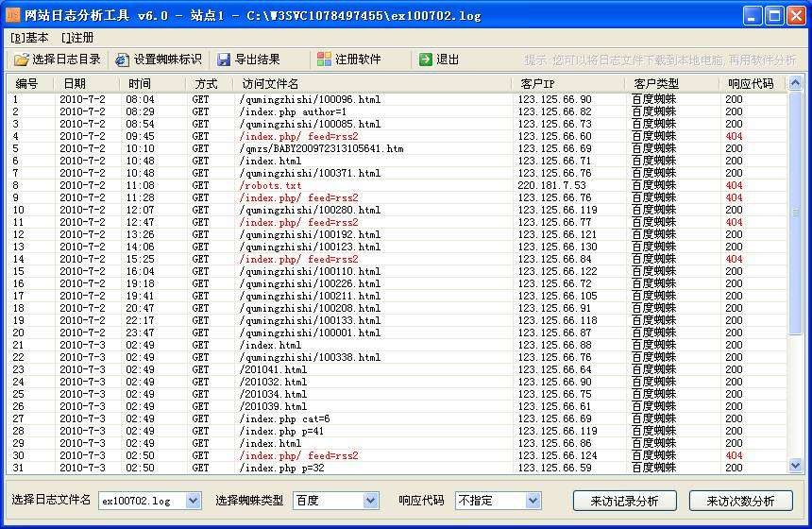Click the spider icon for 设置蜘蛛标识

[122, 60]
